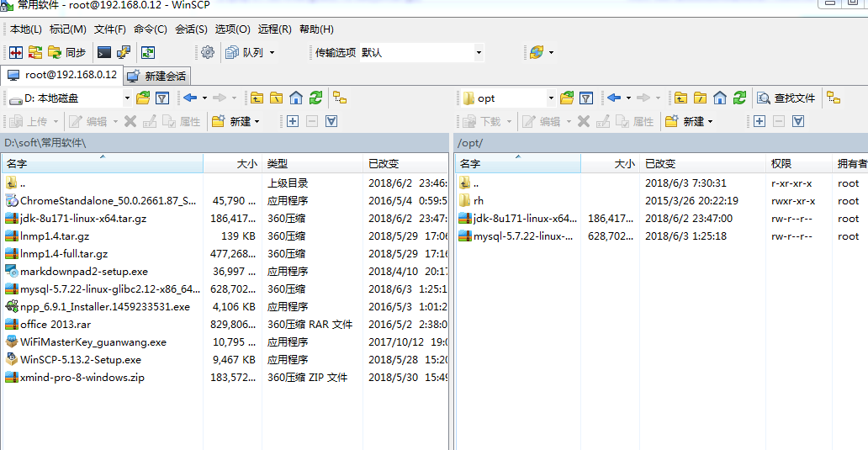Image resolution: width=868 pixels, height=450 pixels.
Task: Open directory icon beside the local drive dropdown
Action: (143, 98)
